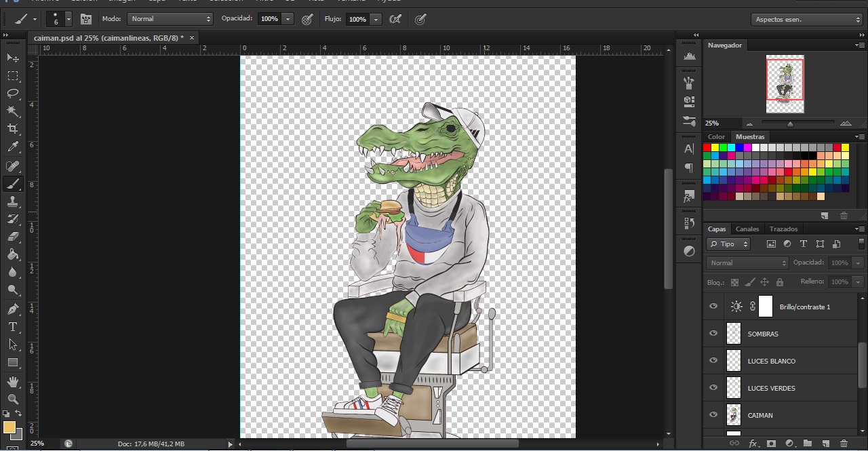Open the layer Opacidad dropdown arrow
This screenshot has width=868, height=451.
click(x=859, y=262)
